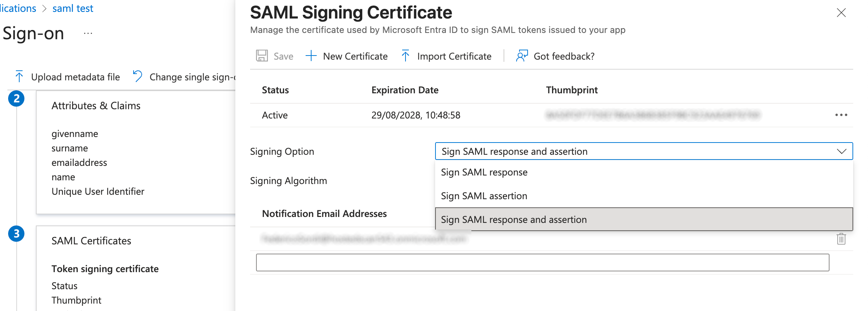Click the Thumbprint column header

pos(572,90)
